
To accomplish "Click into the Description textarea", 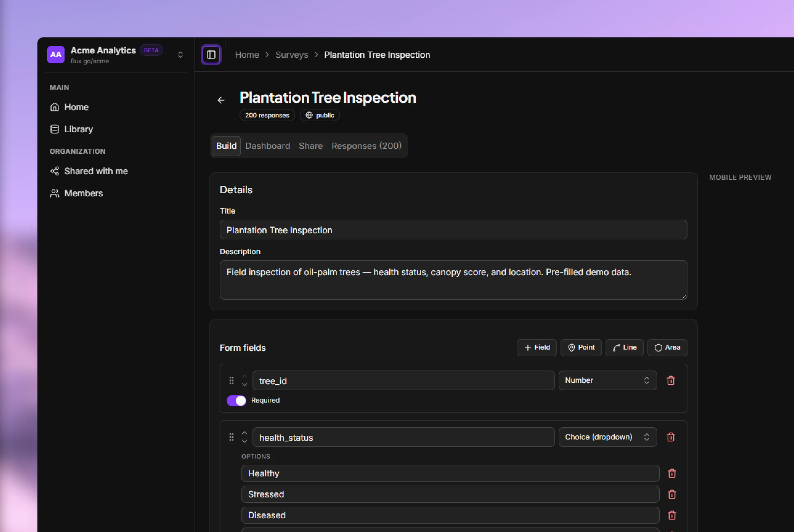I will [453, 280].
